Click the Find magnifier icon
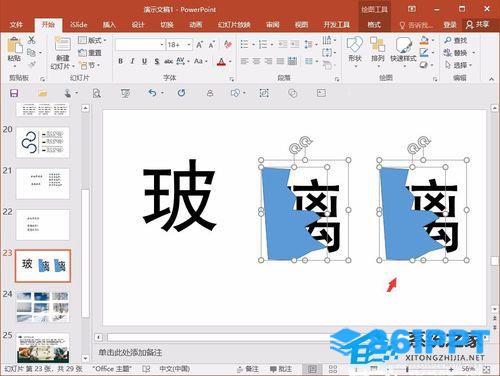500x376 pixels. click(x=448, y=40)
